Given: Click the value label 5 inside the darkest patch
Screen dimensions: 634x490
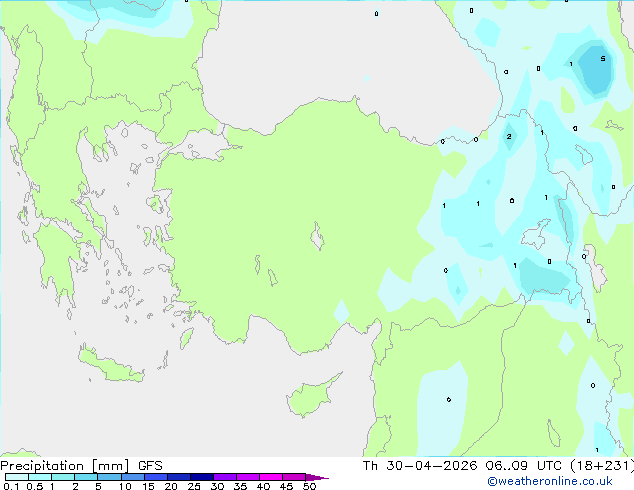Looking at the screenshot, I should click(x=602, y=59).
